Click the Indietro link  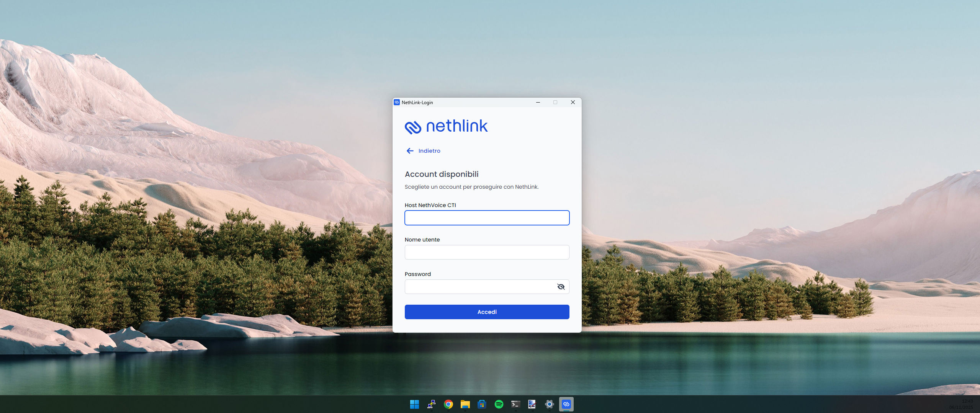click(x=429, y=151)
